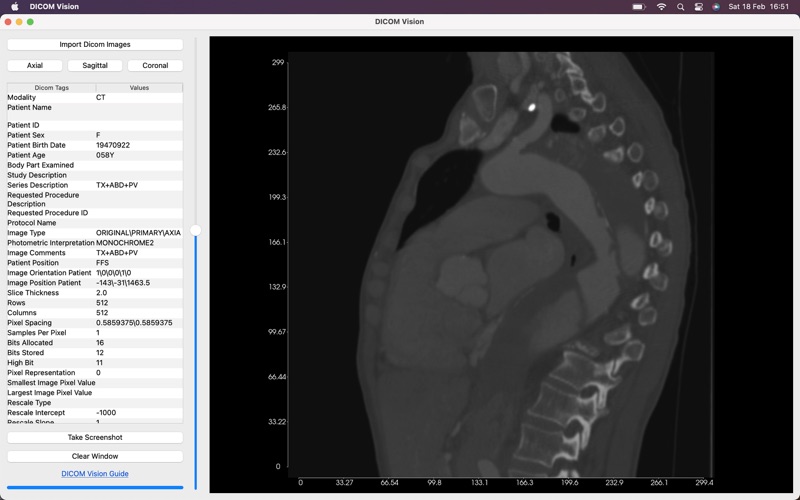
Task: Select Patient Position value FFS
Action: [103, 263]
